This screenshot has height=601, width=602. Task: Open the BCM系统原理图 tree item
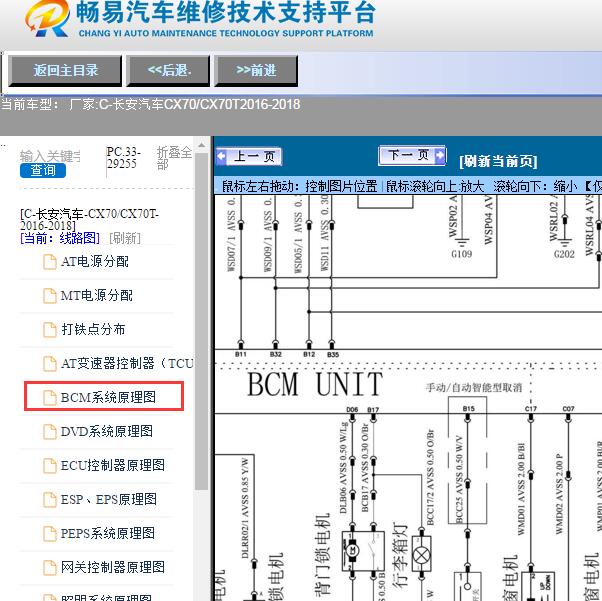108,397
